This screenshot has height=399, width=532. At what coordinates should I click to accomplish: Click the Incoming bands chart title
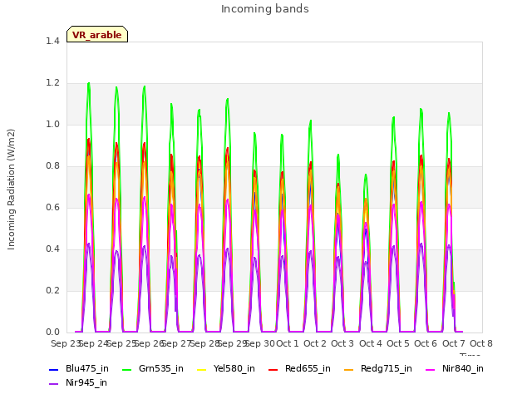[265, 9]
